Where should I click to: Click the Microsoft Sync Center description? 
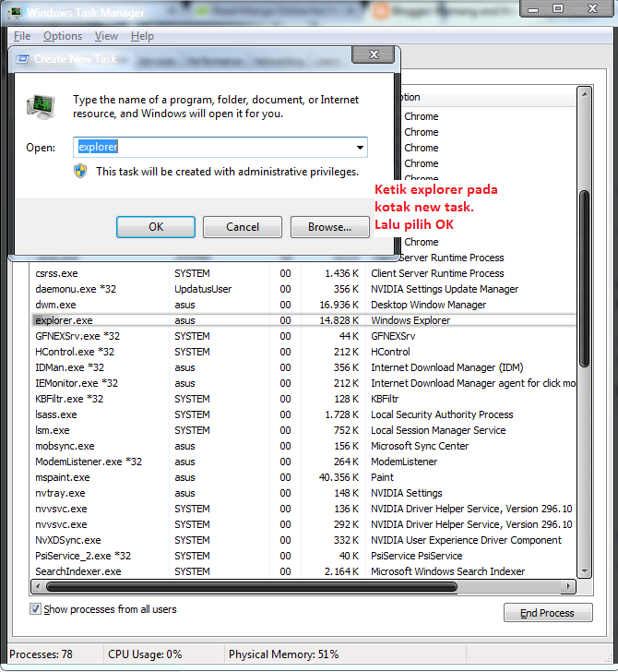pos(420,446)
